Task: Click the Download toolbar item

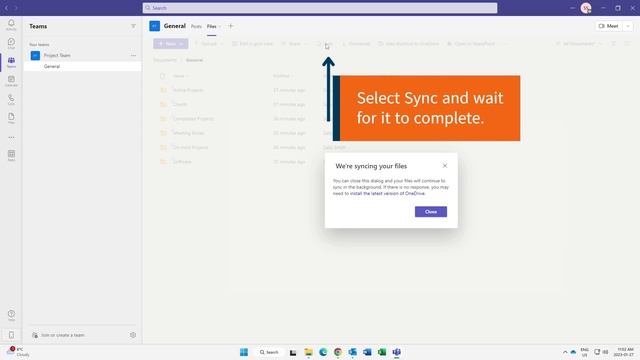Action: 356,44
